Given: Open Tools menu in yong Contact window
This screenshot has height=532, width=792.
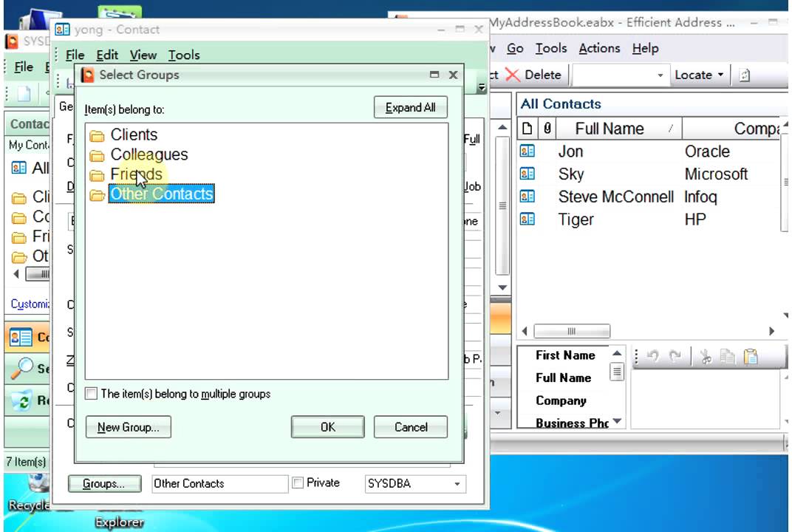Looking at the screenshot, I should point(184,55).
